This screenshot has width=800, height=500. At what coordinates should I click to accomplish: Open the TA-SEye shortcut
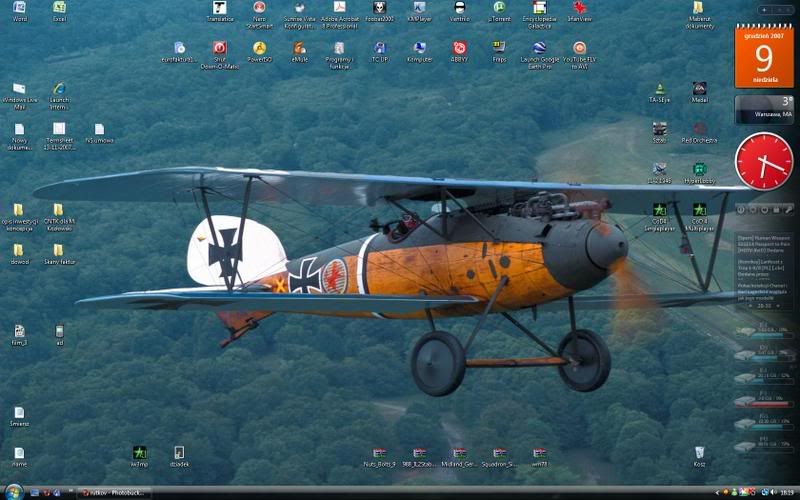point(659,92)
